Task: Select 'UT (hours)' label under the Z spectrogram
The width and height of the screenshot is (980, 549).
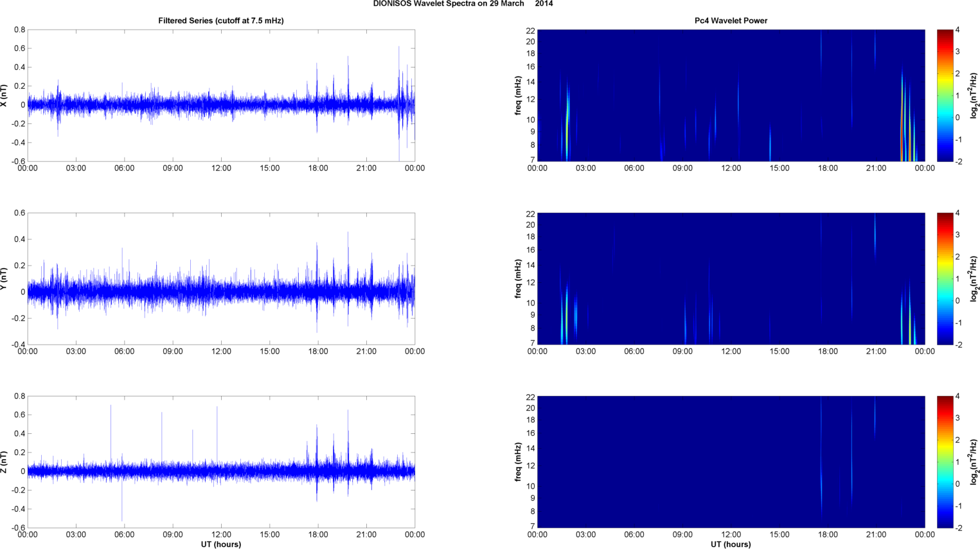Action: tap(731, 544)
